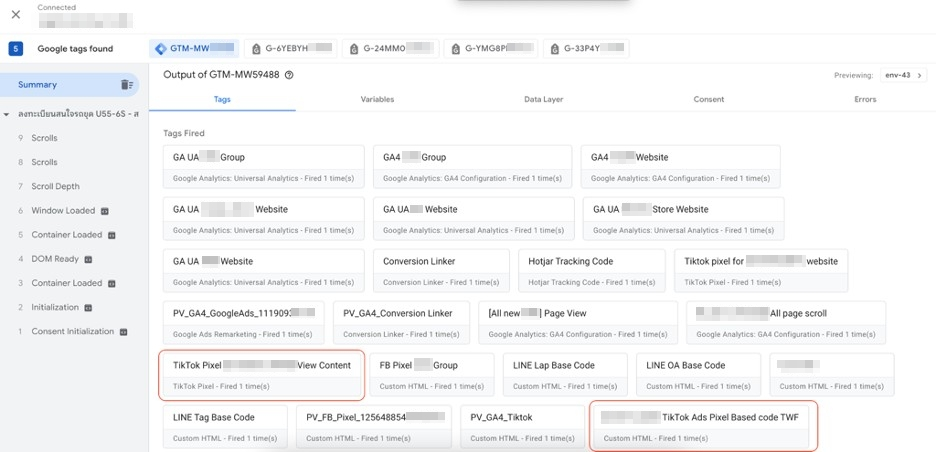Select event 1 Consent Initialization
The height and width of the screenshot is (452, 936).
(74, 331)
